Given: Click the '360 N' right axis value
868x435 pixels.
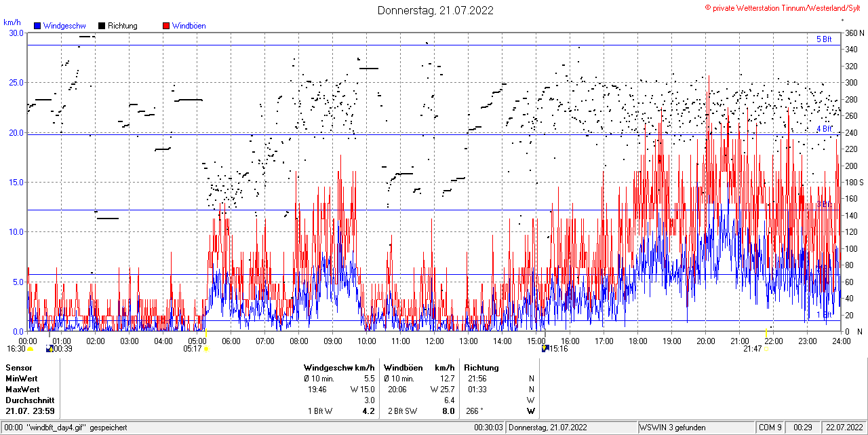Looking at the screenshot, I should coord(854,33).
